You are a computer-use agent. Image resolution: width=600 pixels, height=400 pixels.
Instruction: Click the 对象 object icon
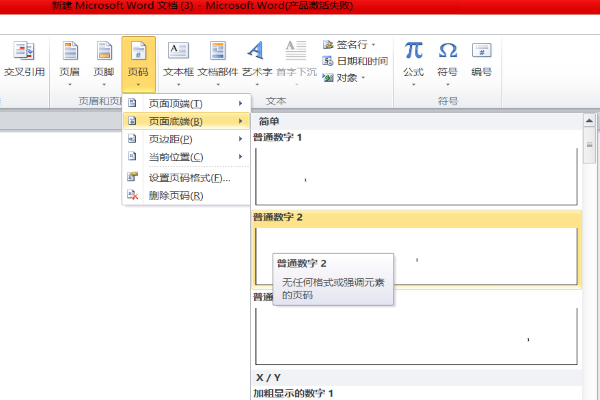point(328,78)
